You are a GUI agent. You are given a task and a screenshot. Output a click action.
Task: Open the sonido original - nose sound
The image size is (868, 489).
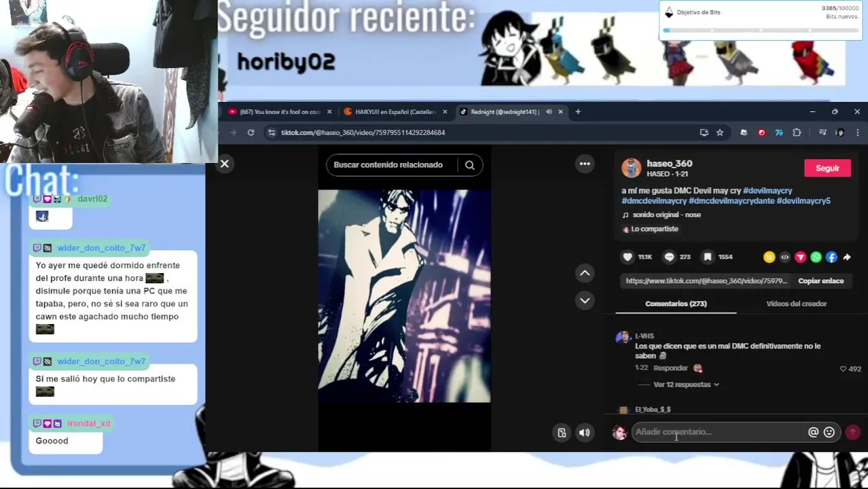coord(666,215)
